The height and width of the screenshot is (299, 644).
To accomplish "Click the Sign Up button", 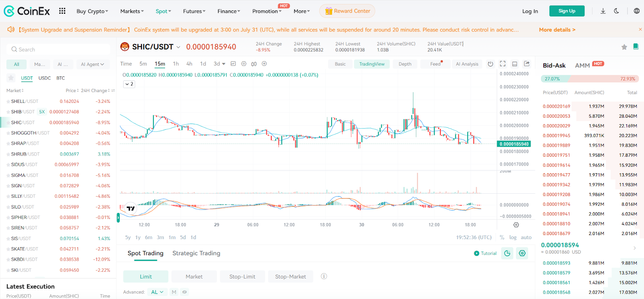I will [x=567, y=11].
